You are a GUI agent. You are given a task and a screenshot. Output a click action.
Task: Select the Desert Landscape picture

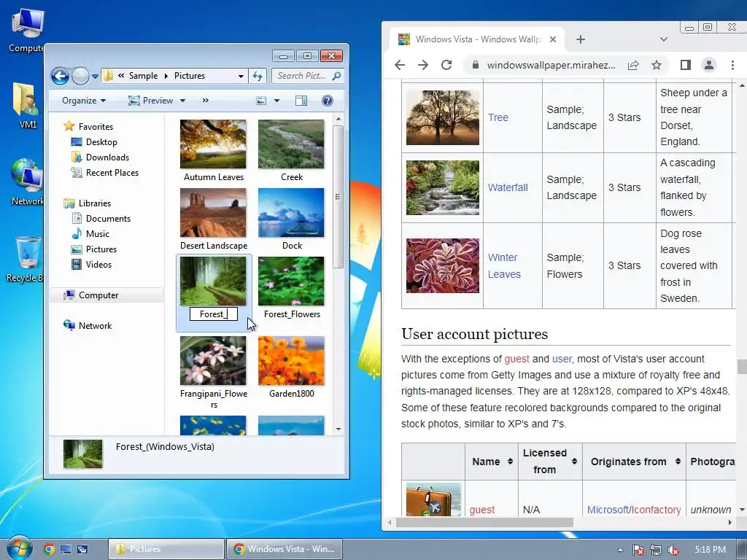tap(213, 212)
